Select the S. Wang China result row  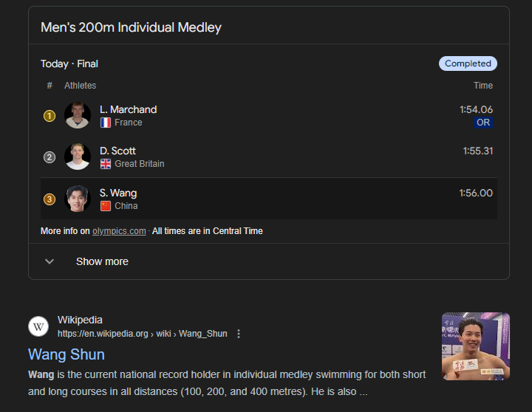[269, 199]
